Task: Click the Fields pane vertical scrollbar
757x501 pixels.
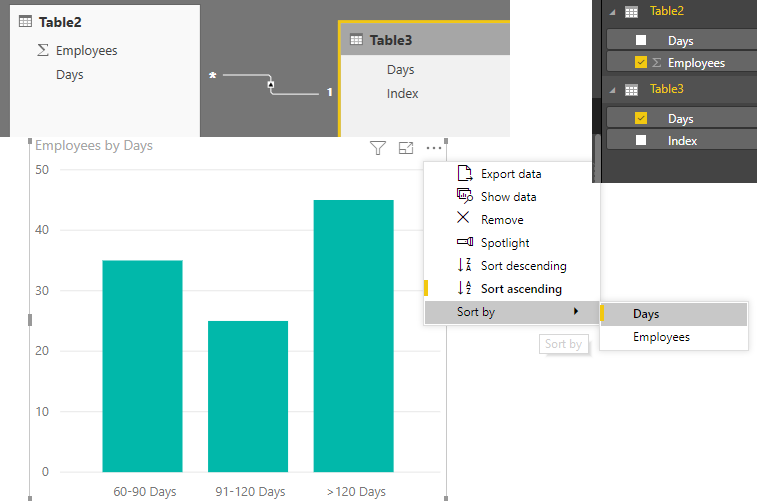Action: coord(597,158)
